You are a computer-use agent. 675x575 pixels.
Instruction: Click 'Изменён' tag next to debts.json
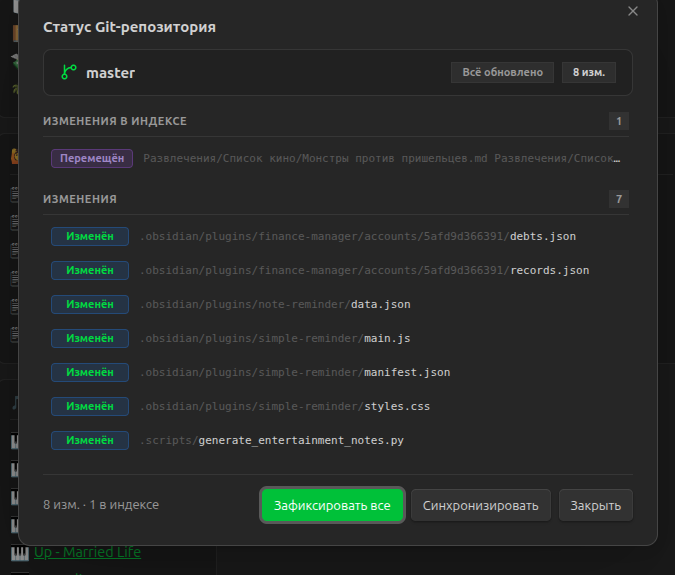coord(90,236)
